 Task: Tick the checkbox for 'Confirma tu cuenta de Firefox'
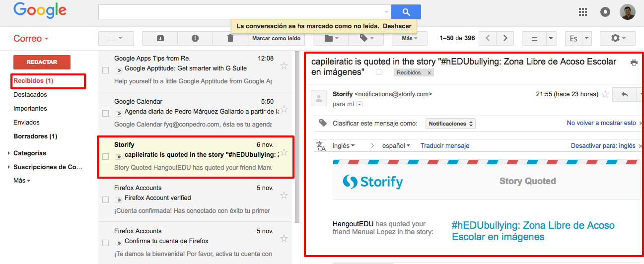pos(105,243)
